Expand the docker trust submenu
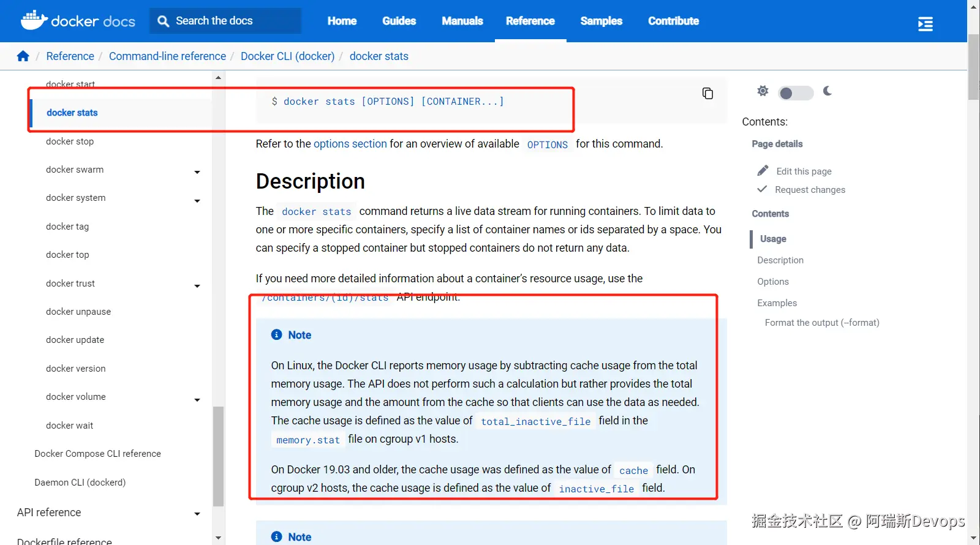This screenshot has width=980, height=545. click(197, 286)
